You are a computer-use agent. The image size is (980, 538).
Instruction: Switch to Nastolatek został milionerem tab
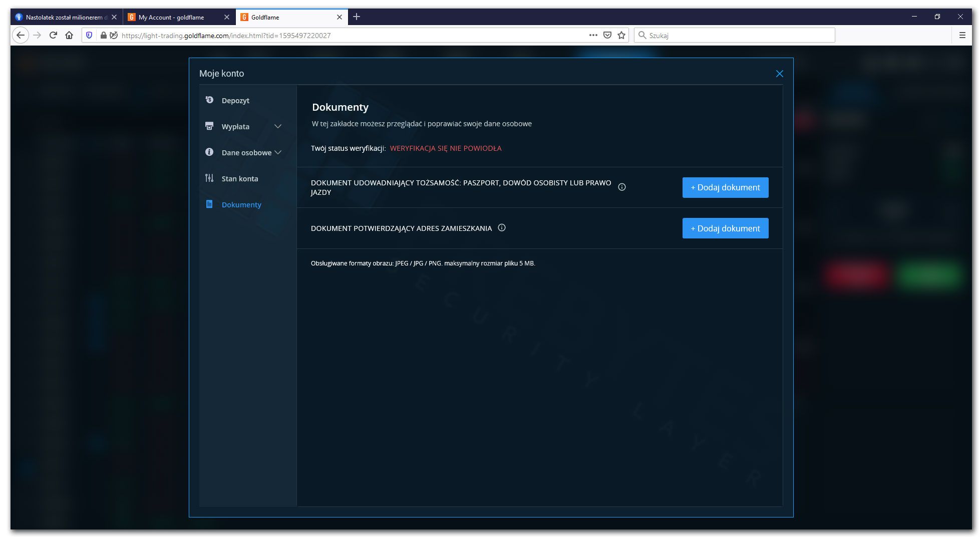point(66,17)
